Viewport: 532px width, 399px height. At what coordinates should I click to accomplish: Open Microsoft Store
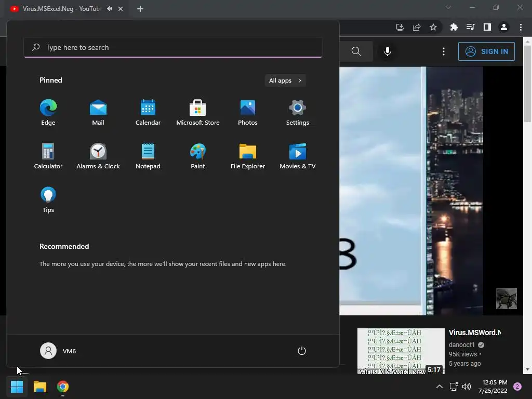[x=198, y=112]
